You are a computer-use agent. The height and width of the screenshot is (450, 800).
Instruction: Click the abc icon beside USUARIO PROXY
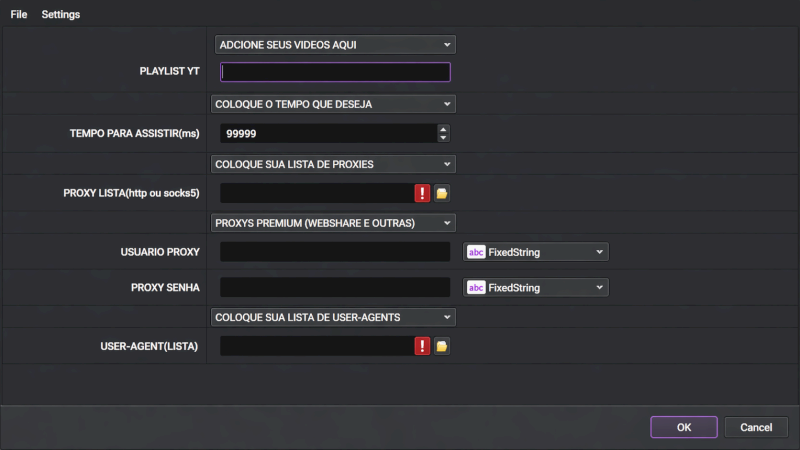point(476,252)
